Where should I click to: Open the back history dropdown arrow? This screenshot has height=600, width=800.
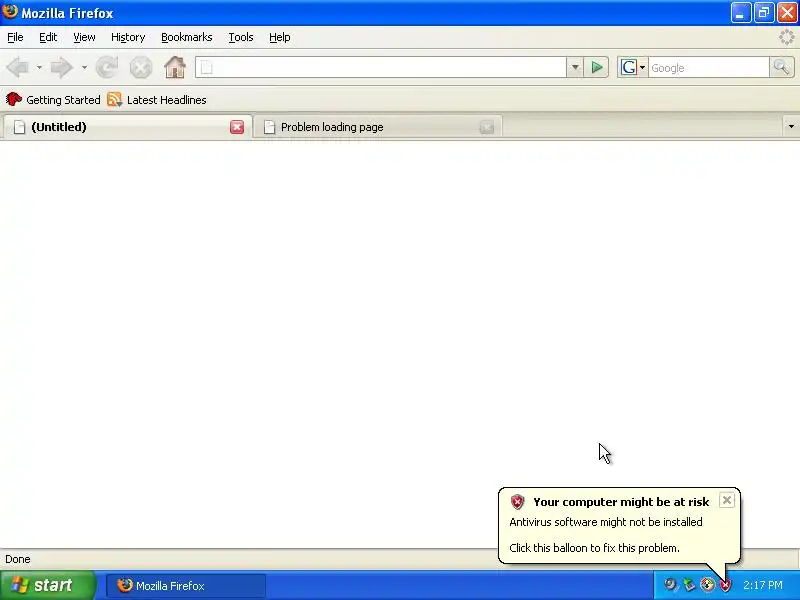(x=39, y=67)
